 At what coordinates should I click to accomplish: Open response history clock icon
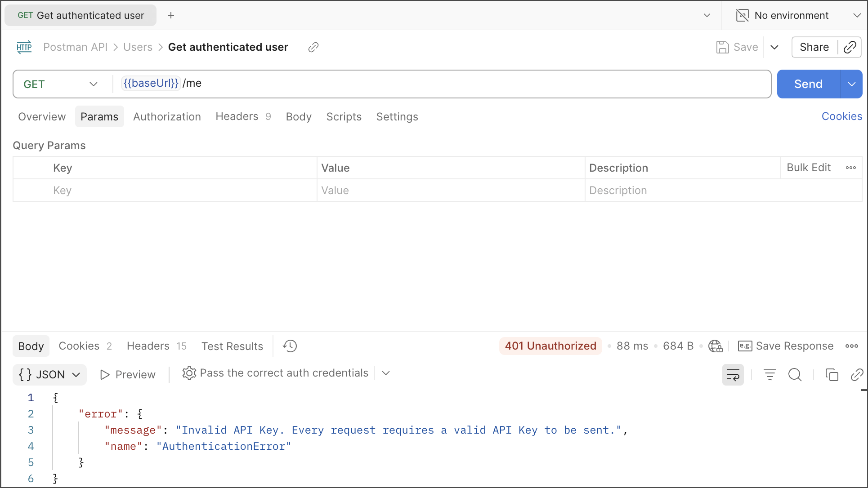tap(290, 346)
